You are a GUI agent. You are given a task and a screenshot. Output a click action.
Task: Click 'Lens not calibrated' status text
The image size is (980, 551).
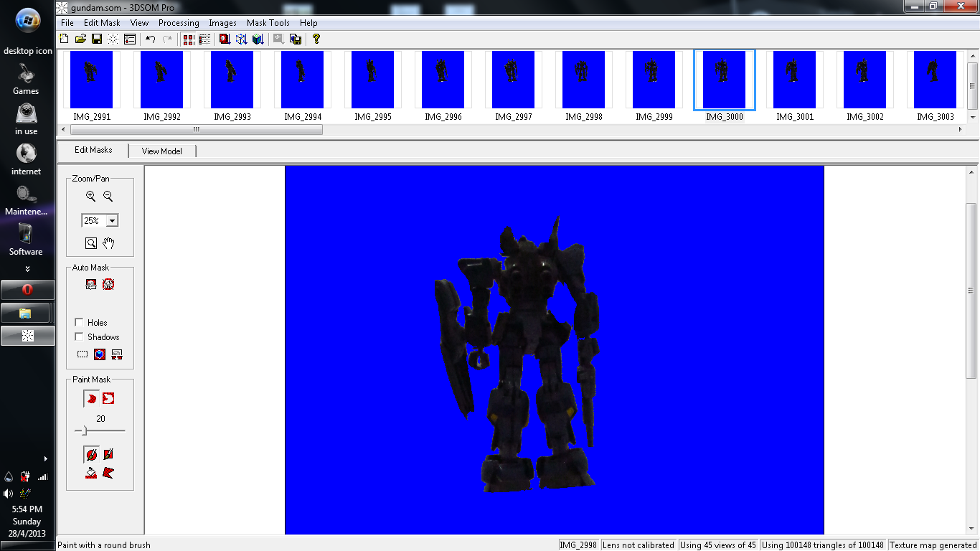point(639,545)
